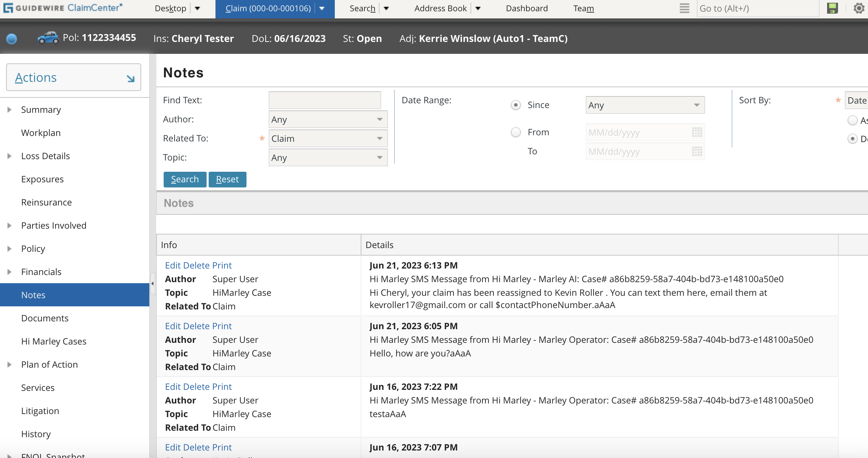Click the calendar icon beside the From date field
The height and width of the screenshot is (458, 868).
[697, 133]
